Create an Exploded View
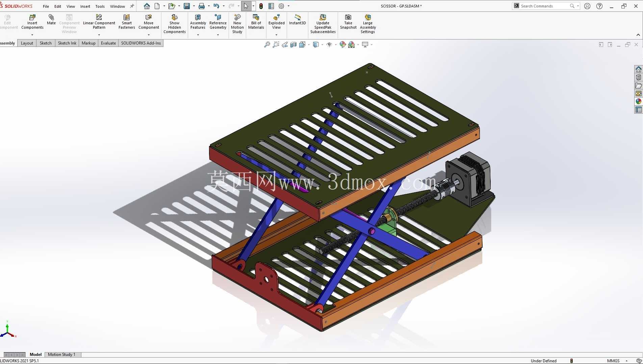 click(277, 22)
